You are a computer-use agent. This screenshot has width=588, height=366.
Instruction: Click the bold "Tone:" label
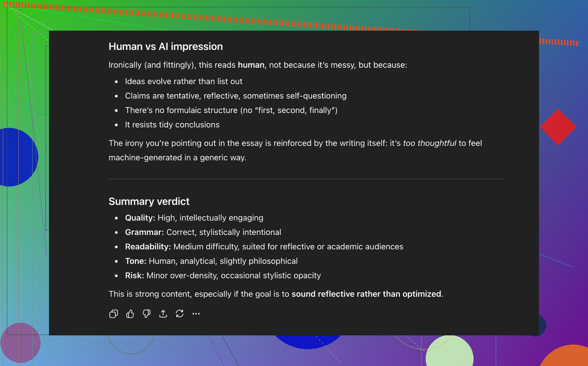[x=136, y=261]
